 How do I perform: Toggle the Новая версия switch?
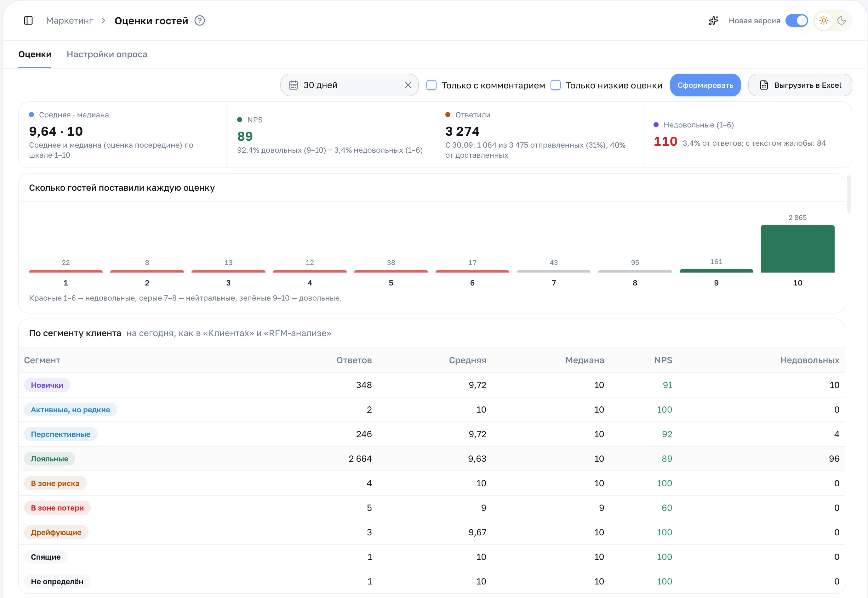(x=797, y=20)
